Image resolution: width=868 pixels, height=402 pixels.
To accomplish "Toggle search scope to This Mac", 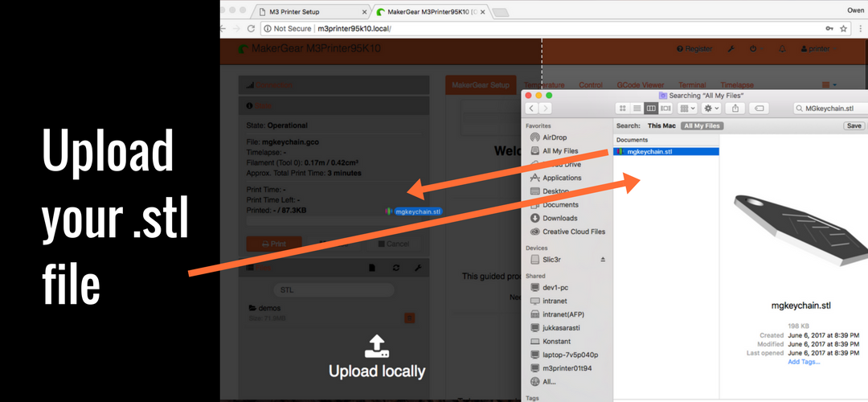I will (x=661, y=126).
